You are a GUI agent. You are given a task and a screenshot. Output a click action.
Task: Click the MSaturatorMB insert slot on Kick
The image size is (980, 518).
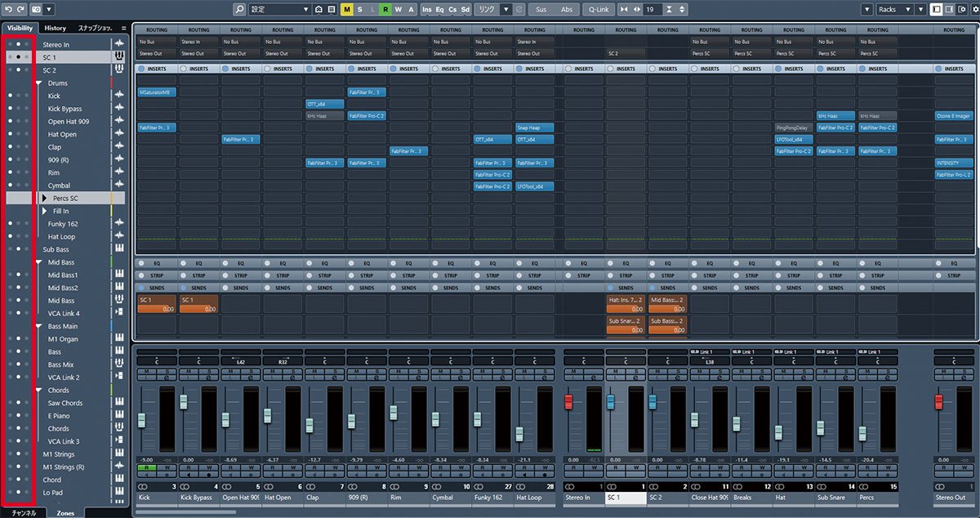pos(157,92)
